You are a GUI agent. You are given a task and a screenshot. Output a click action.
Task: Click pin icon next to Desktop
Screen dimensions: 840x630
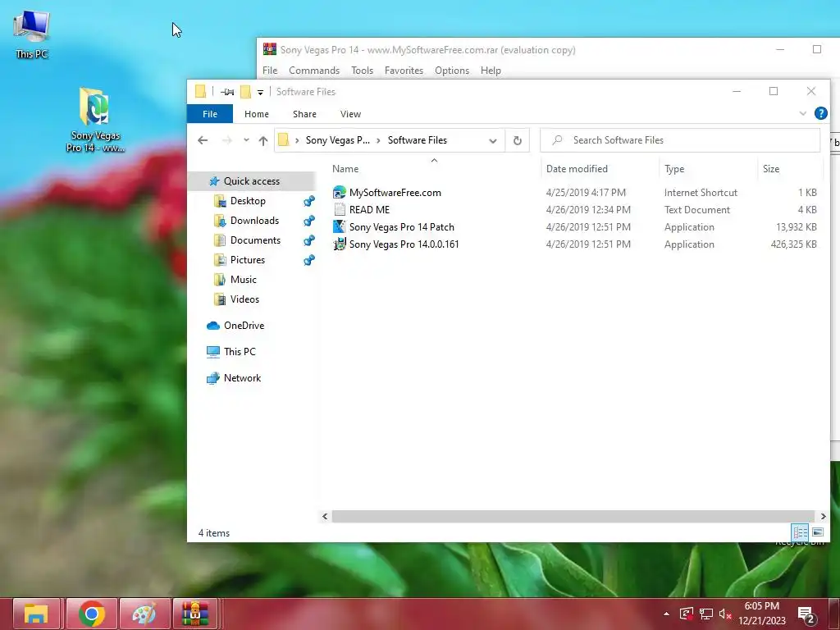coord(309,202)
